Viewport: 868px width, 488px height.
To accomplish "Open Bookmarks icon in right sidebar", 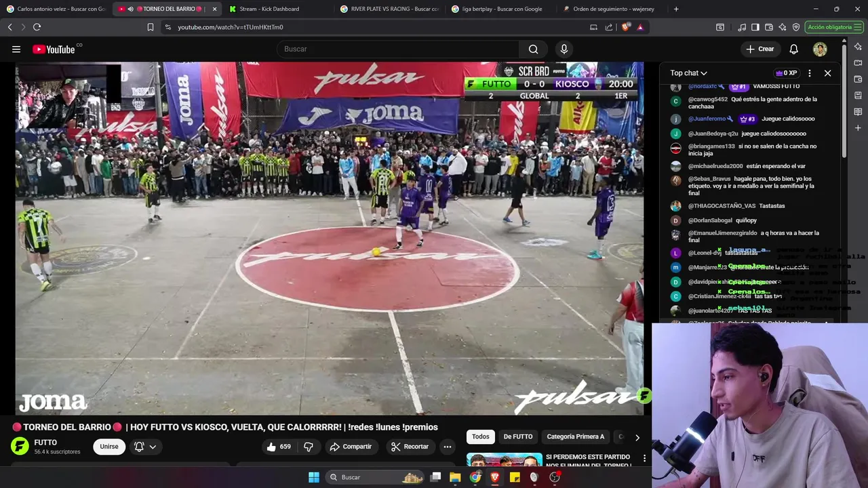I will (x=858, y=96).
